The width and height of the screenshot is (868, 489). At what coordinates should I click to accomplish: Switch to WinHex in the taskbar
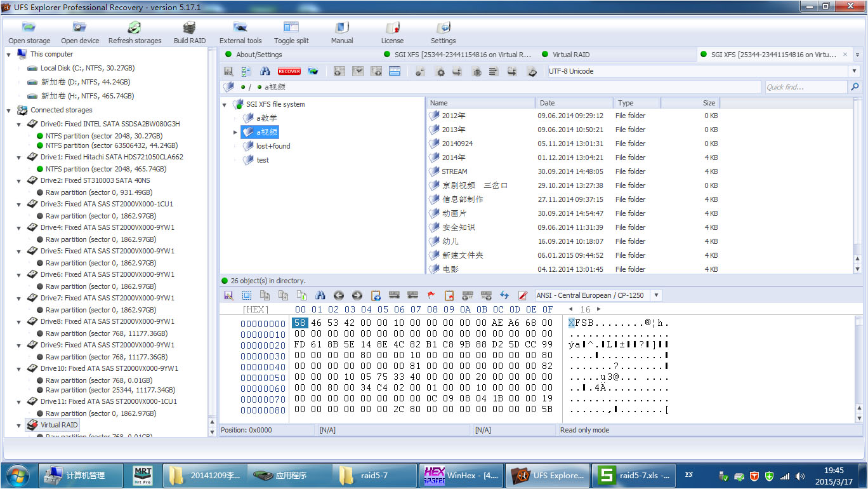[x=461, y=475]
